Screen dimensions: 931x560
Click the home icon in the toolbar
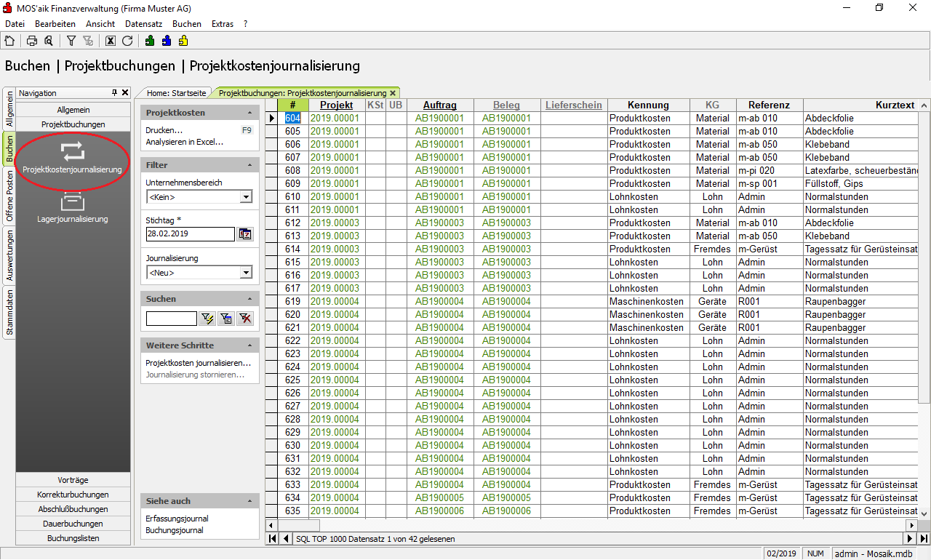pos(9,41)
